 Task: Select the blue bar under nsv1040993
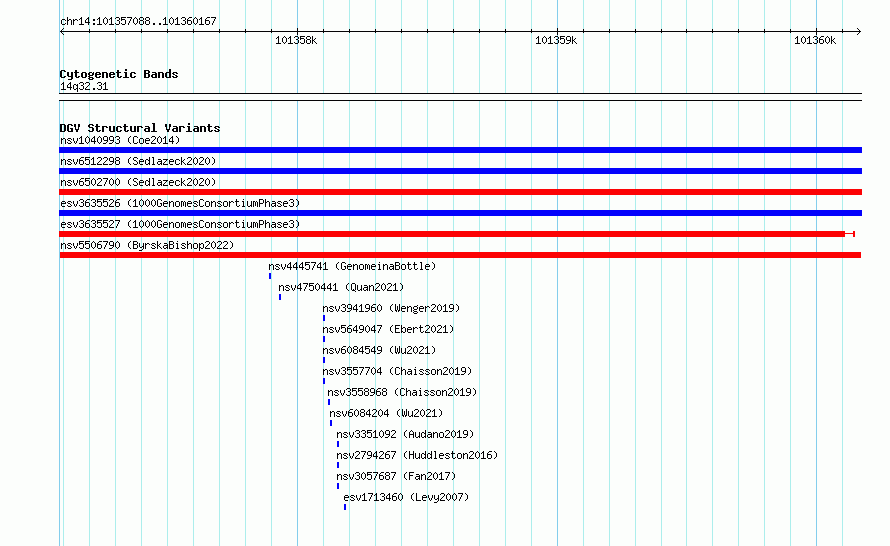click(460, 150)
